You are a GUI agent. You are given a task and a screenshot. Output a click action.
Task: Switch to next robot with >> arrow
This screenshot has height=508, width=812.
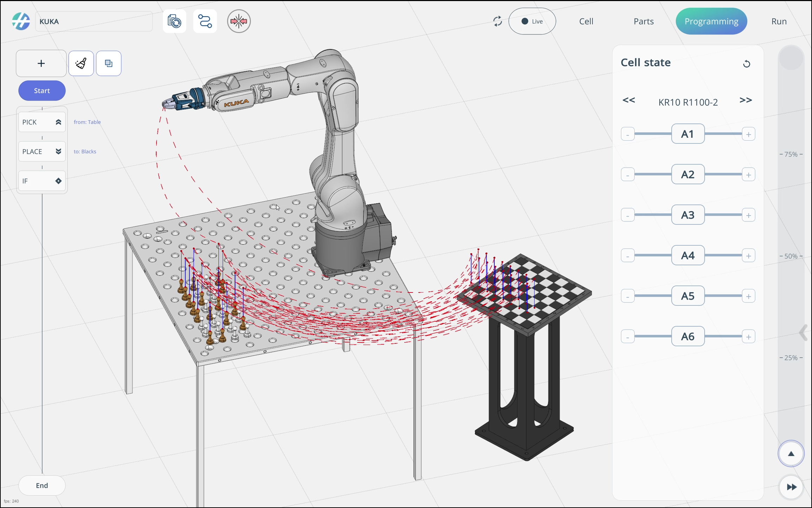pyautogui.click(x=746, y=101)
